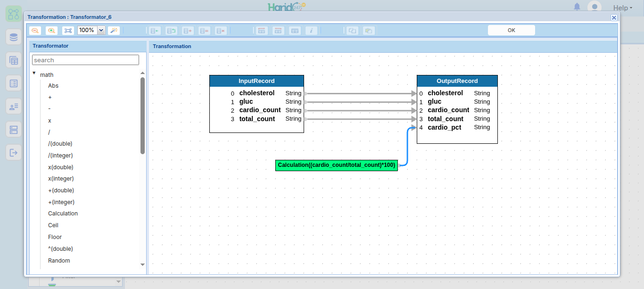644x289 pixels.
Task: Click the function list scrollbar thumb
Action: [143, 116]
